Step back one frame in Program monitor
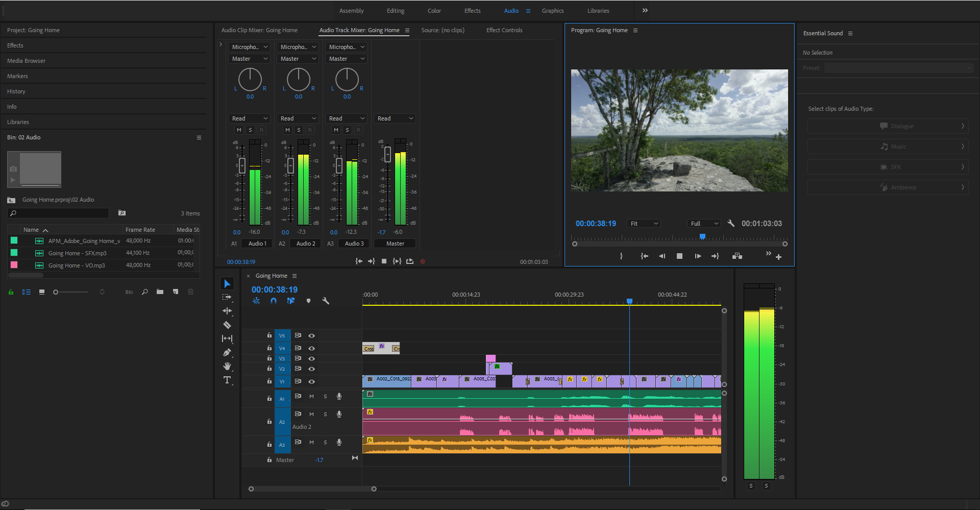 pyautogui.click(x=662, y=256)
